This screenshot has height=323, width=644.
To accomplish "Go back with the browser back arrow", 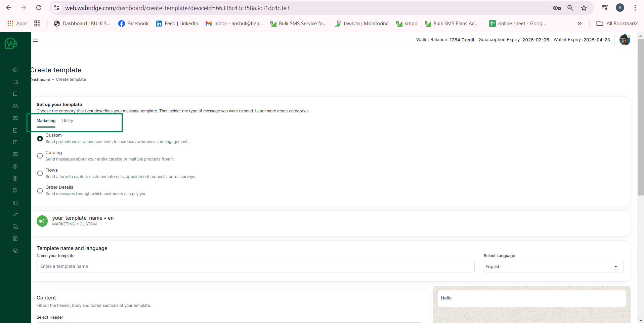I will (x=9, y=8).
